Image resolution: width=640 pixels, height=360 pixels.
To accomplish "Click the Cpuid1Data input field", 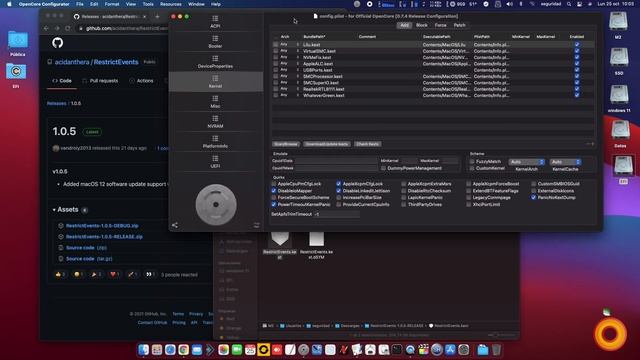I will [x=336, y=161].
